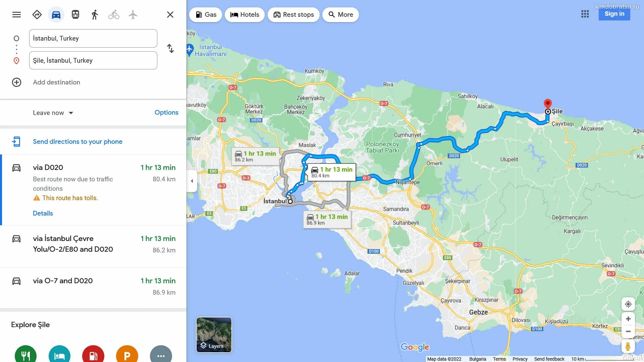The image size is (644, 362).
Task: Select route via İstanbul Çevre Yolu
Action: coord(93,246)
